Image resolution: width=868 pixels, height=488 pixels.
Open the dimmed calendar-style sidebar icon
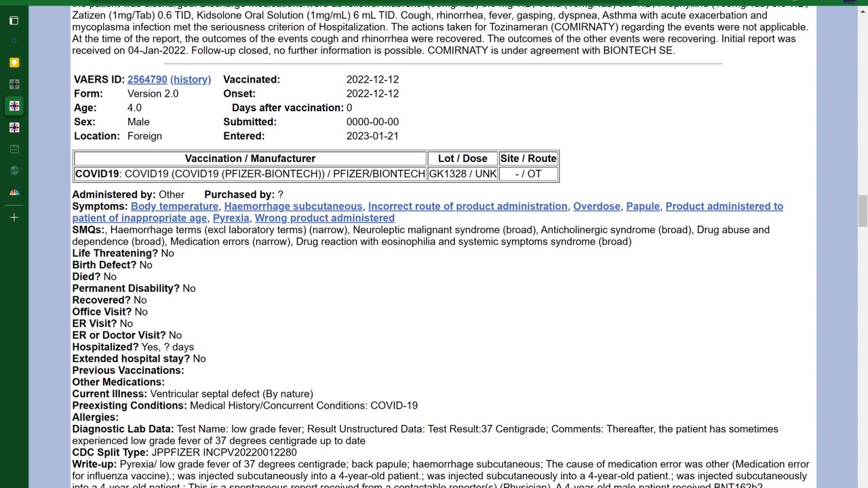(14, 148)
